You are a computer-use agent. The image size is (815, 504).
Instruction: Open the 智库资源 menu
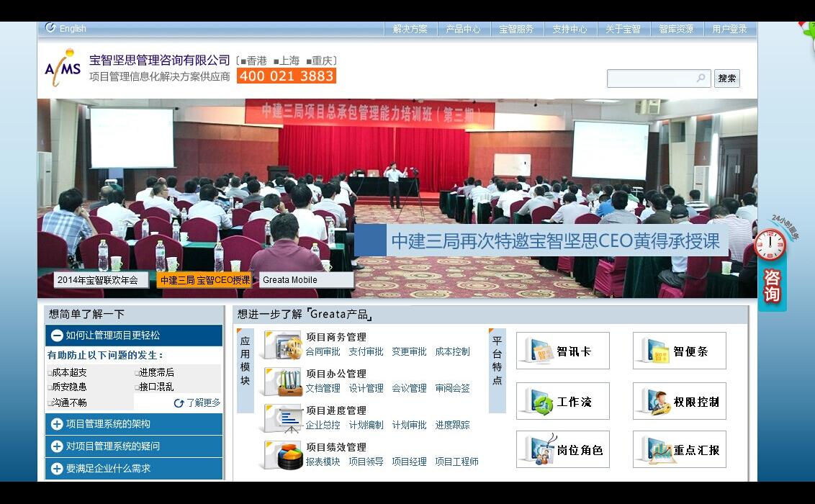click(x=676, y=29)
